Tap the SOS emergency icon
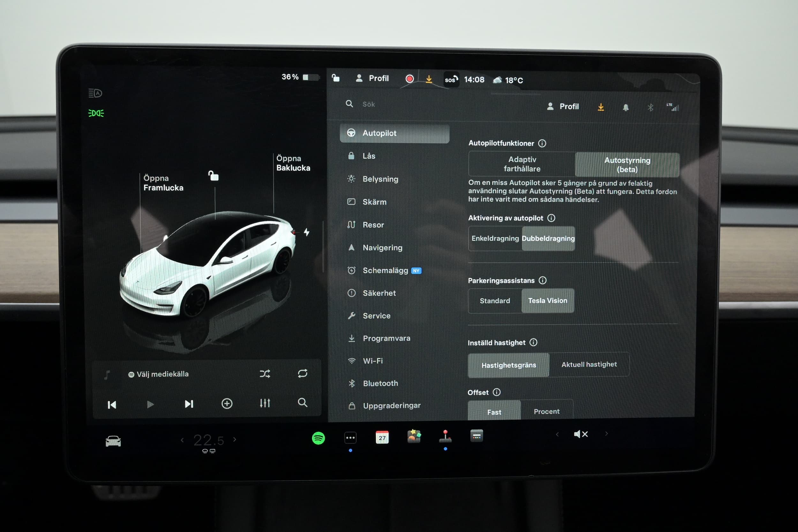 click(451, 80)
